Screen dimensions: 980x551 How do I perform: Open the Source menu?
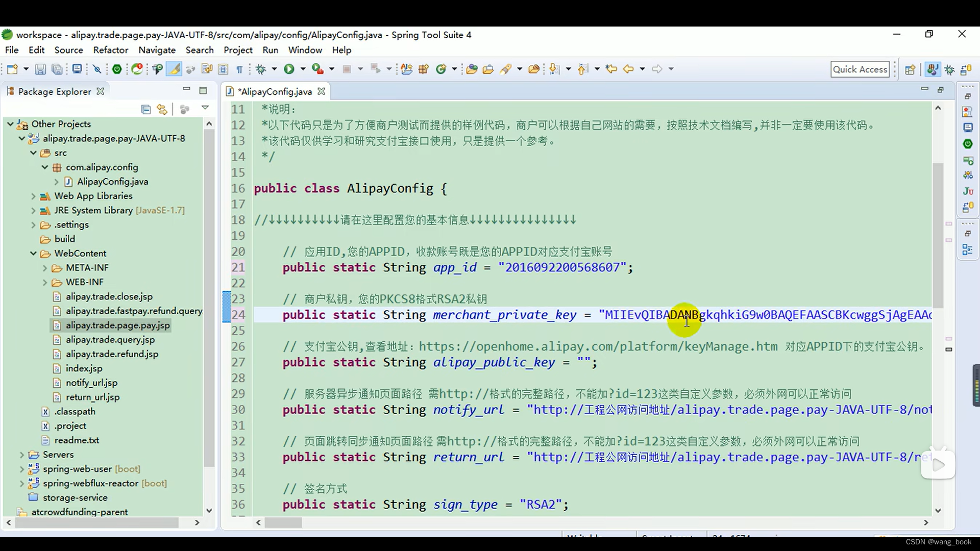(69, 50)
